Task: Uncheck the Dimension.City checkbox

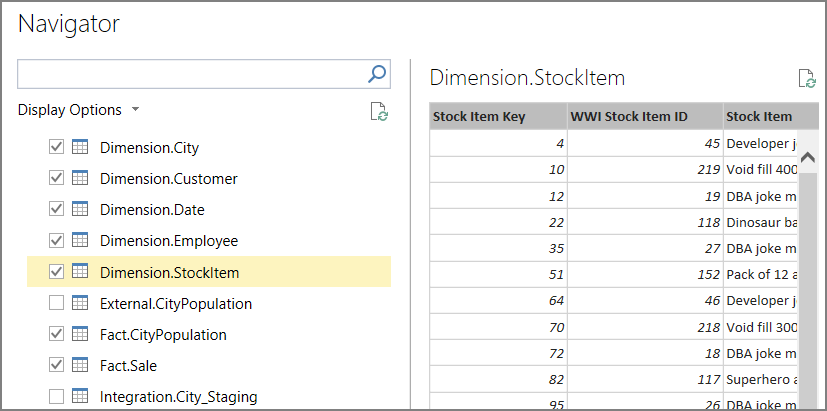Action: [57, 148]
